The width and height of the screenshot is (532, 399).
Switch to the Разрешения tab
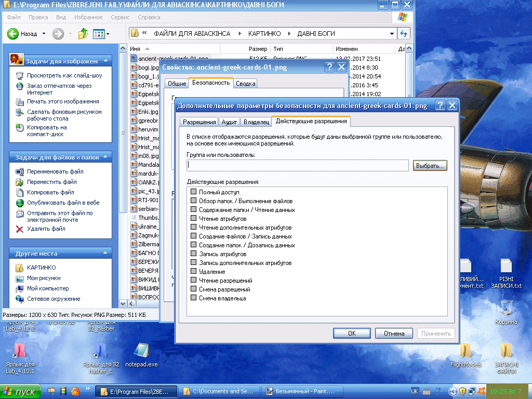coord(199,122)
